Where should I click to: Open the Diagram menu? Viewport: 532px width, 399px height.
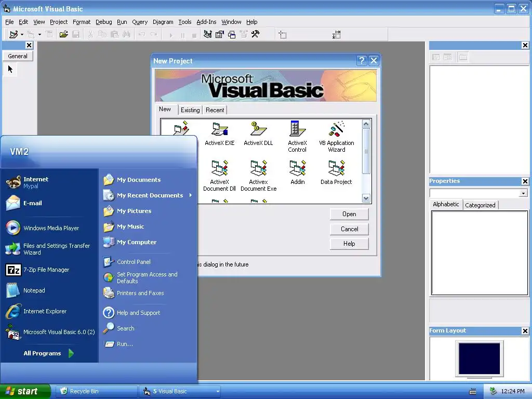point(163,22)
